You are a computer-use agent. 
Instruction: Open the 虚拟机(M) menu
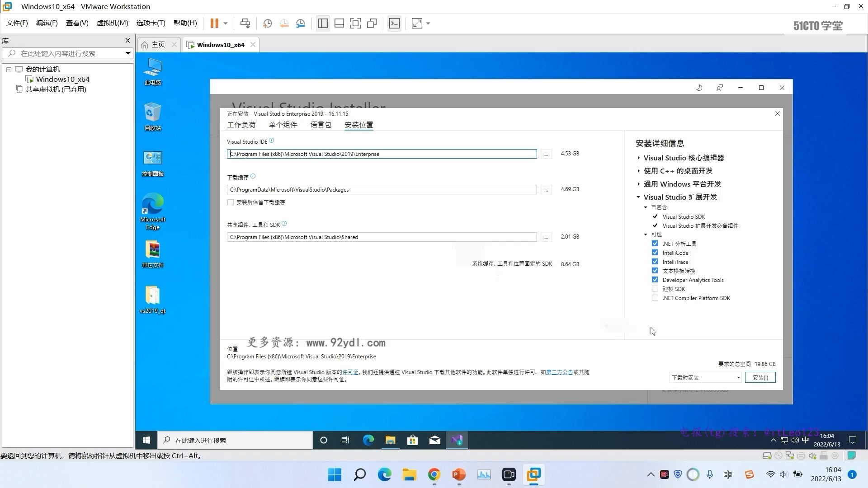[x=112, y=23]
